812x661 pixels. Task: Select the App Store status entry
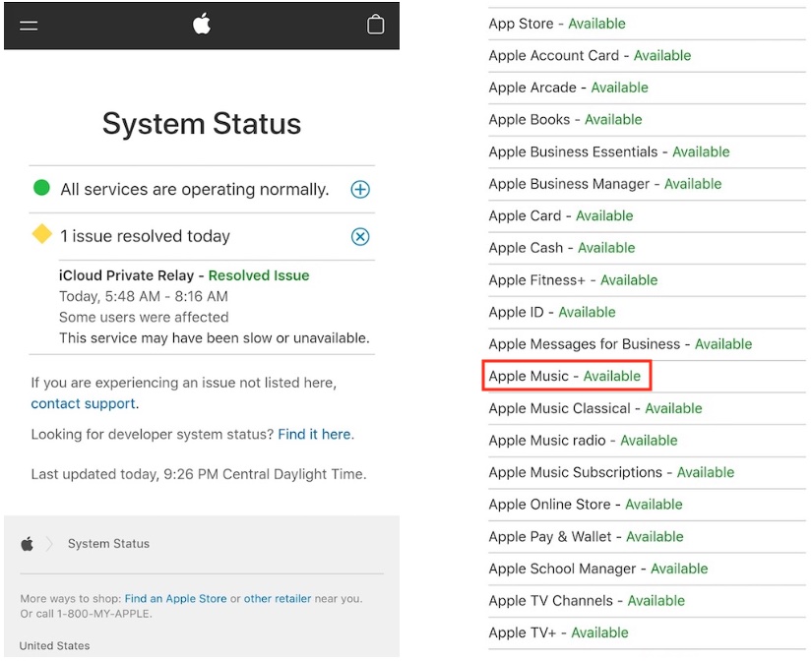click(556, 24)
